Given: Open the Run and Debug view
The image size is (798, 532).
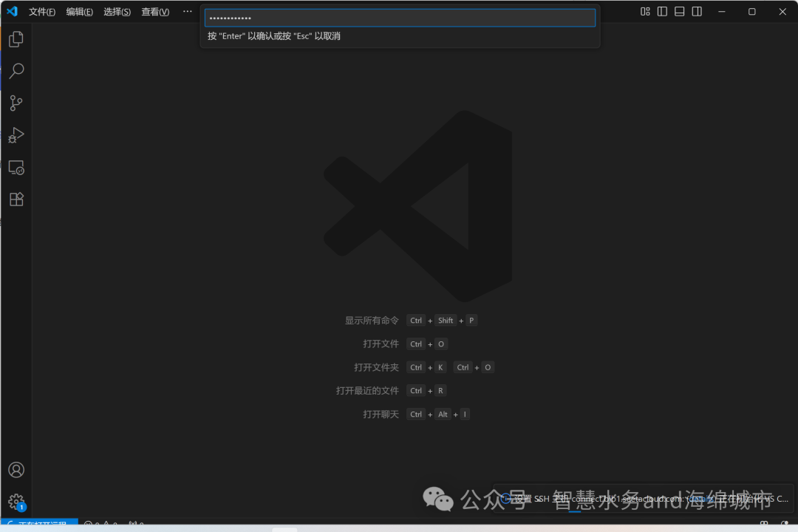Looking at the screenshot, I should tap(16, 135).
